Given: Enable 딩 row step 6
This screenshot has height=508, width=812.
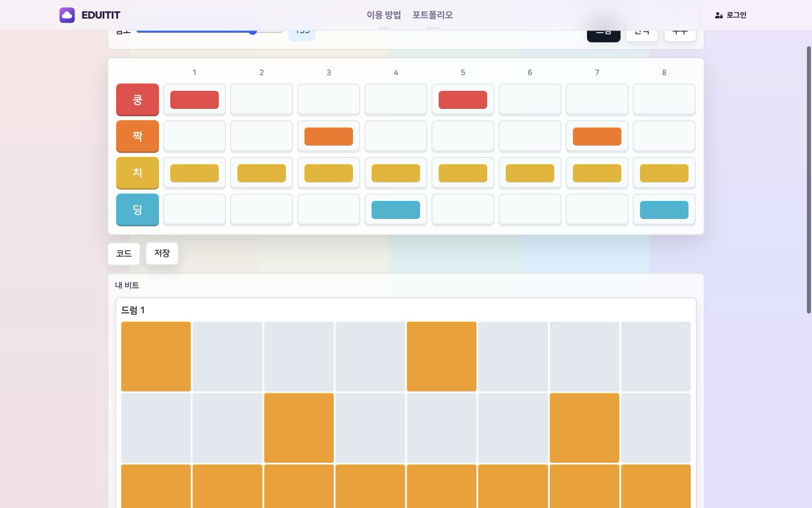Looking at the screenshot, I should pyautogui.click(x=530, y=210).
